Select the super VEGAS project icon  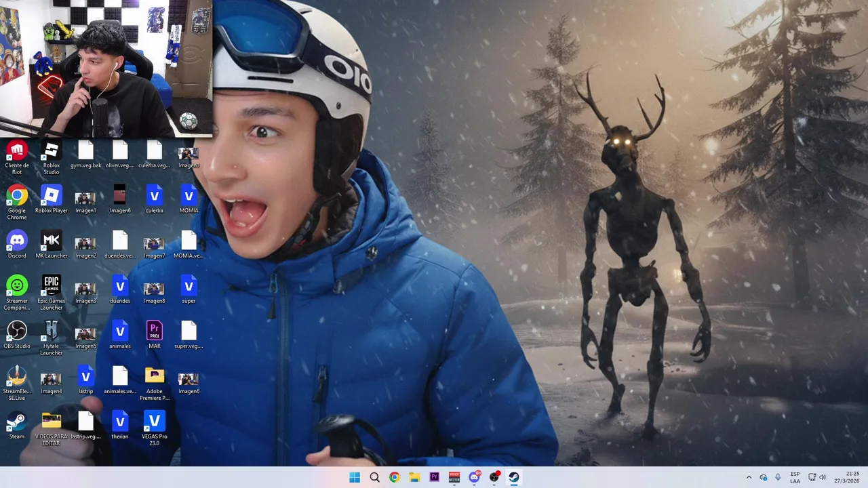[189, 290]
